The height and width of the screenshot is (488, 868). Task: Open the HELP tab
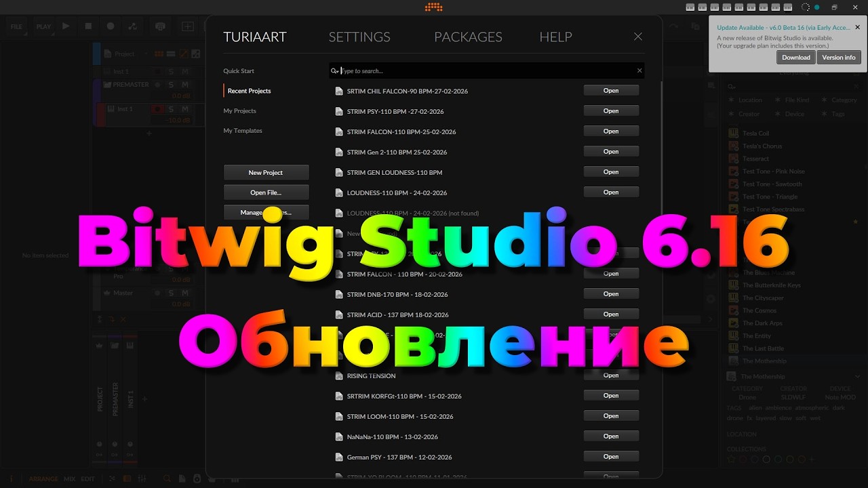point(555,37)
